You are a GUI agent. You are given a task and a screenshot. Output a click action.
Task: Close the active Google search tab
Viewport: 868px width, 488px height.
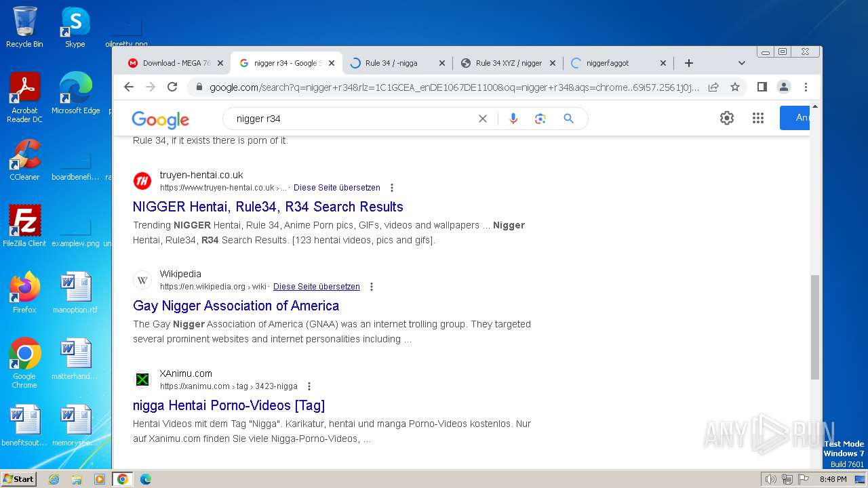332,63
